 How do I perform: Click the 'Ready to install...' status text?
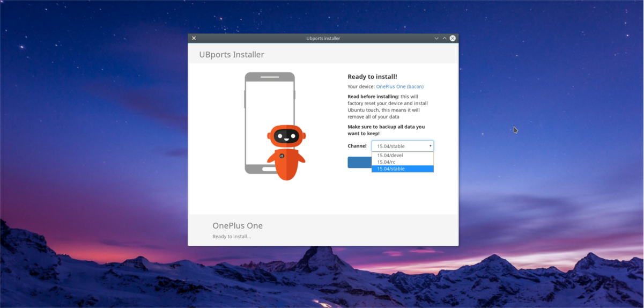[x=232, y=237]
